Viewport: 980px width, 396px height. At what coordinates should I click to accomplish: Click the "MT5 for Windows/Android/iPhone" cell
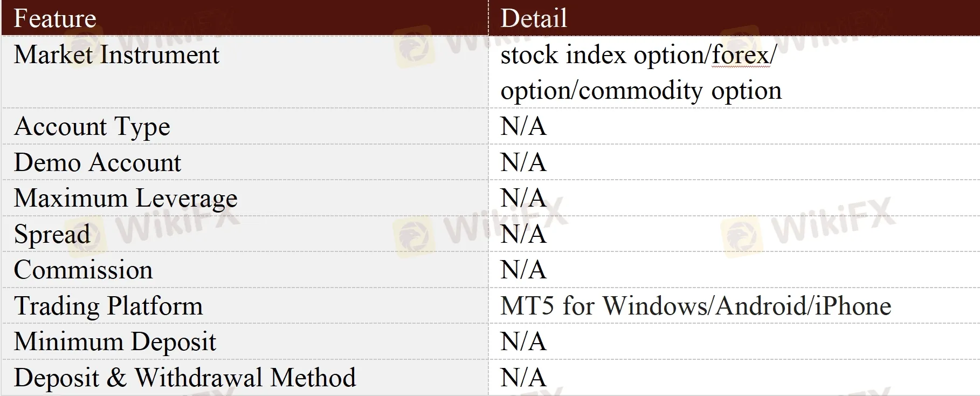695,306
